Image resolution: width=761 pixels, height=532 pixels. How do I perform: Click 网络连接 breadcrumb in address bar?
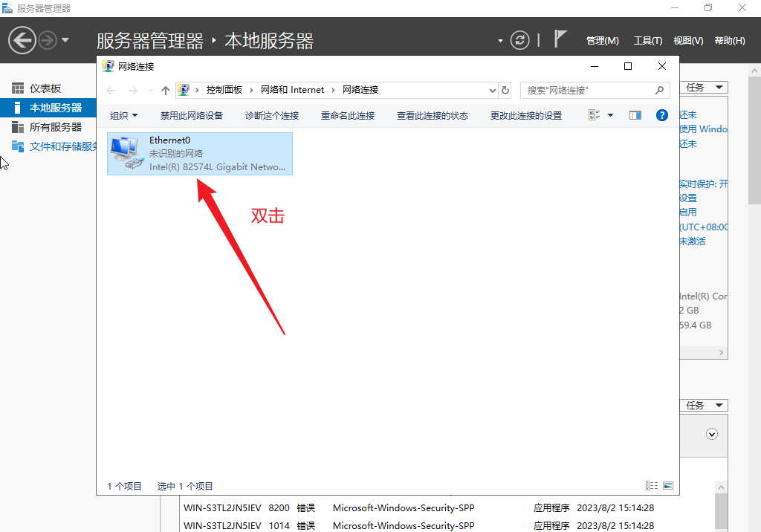360,90
